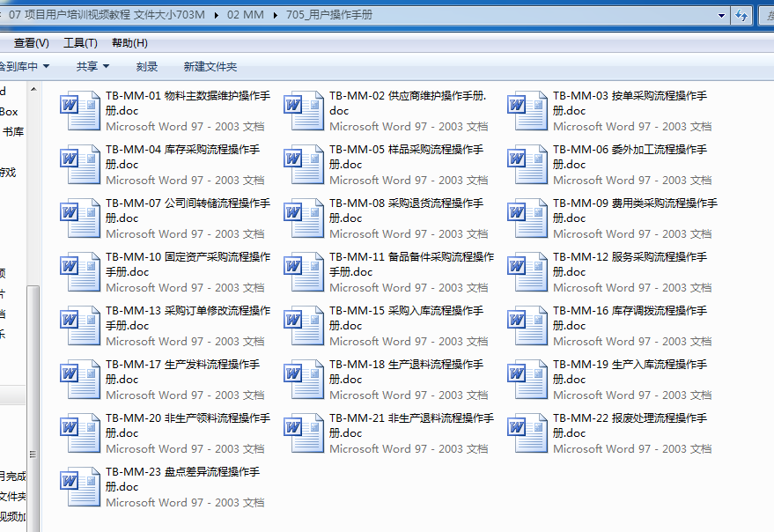
Task: Click file name 'TB-MM-19 生产入库流程操作手册.doc'
Action: (x=630, y=373)
